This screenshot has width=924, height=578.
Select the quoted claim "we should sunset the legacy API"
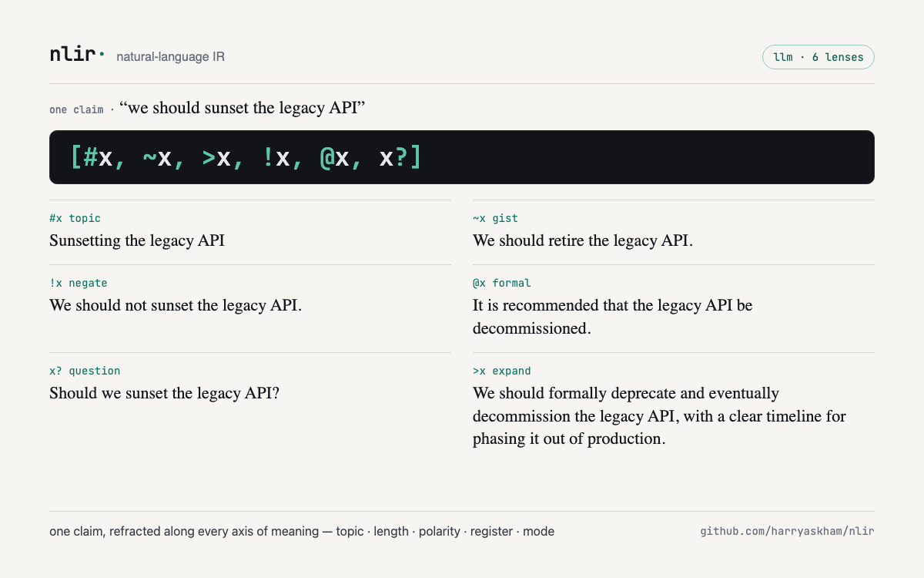tap(242, 108)
